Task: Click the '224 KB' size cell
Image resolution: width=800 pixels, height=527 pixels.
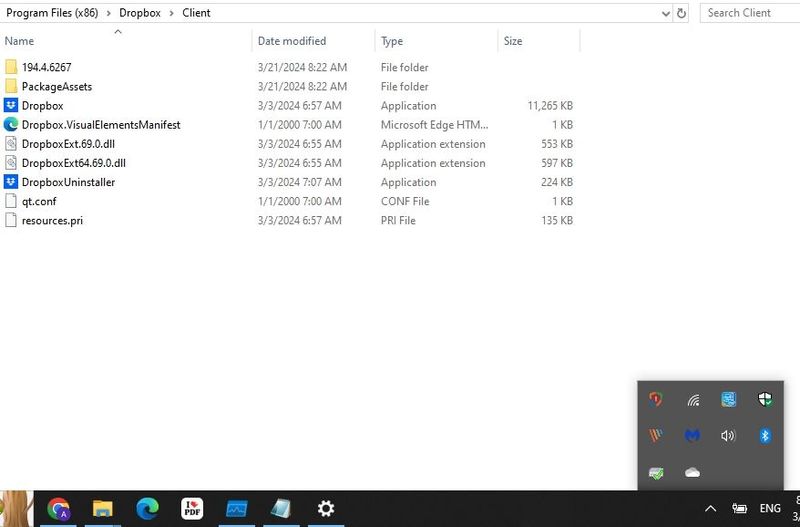Action: (557, 182)
